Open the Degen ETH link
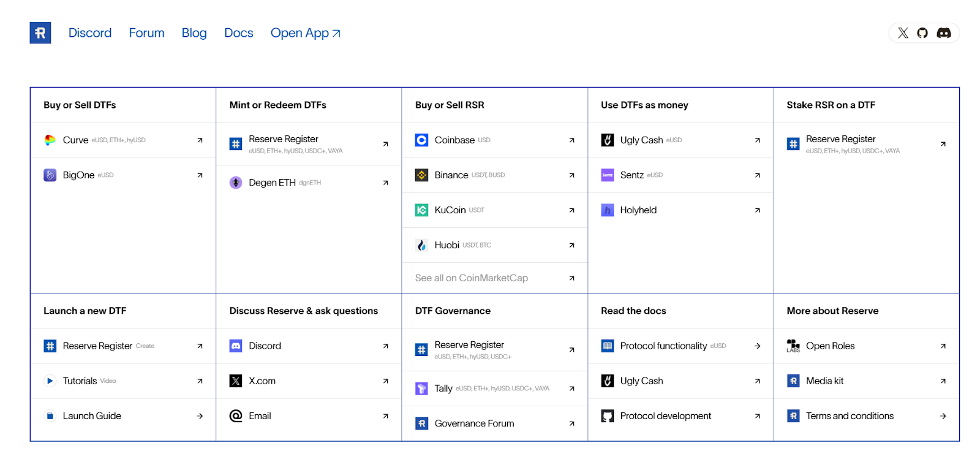Screen dimensions: 980x459 click(309, 183)
